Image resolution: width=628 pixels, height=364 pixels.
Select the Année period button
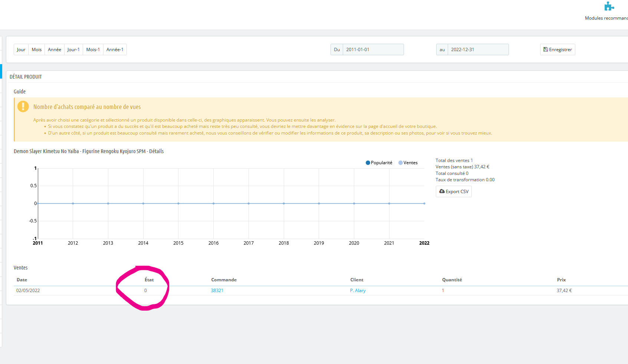pos(55,50)
